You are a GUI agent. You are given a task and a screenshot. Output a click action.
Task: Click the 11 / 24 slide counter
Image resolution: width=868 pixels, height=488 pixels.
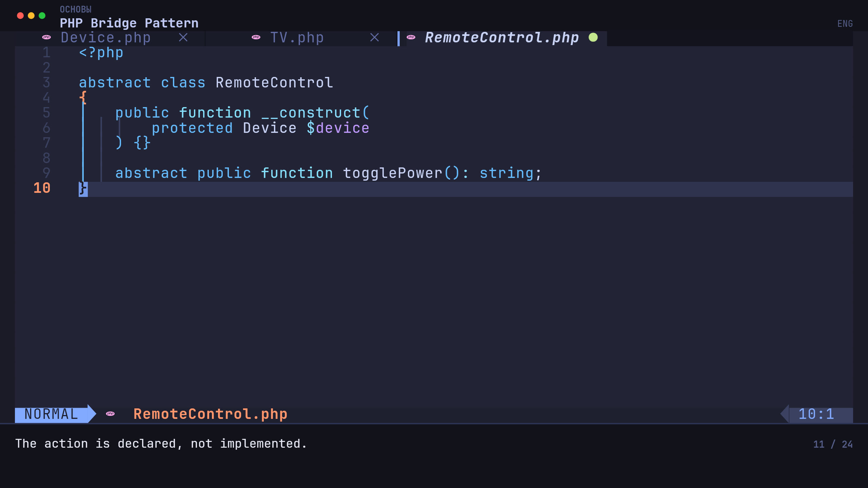(x=833, y=444)
